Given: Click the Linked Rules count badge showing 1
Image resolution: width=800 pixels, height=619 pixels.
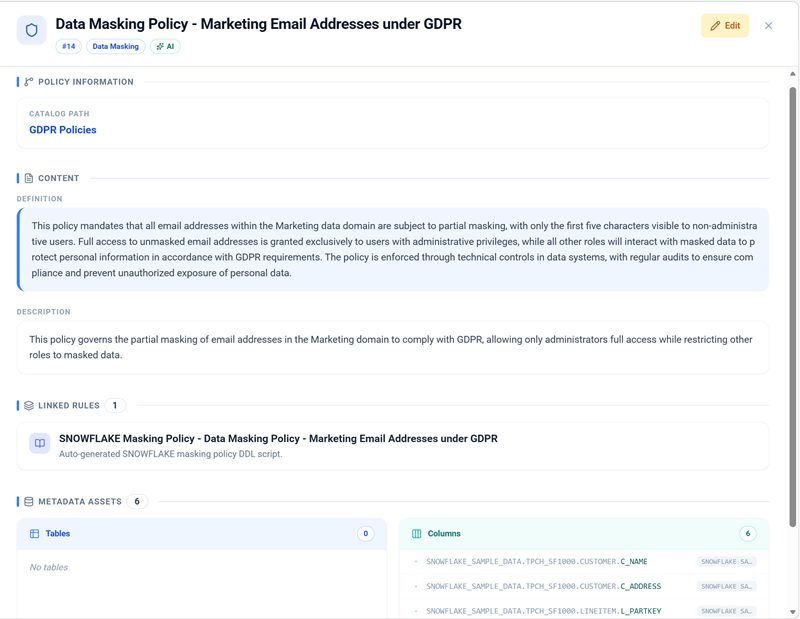Looking at the screenshot, I should (x=115, y=405).
